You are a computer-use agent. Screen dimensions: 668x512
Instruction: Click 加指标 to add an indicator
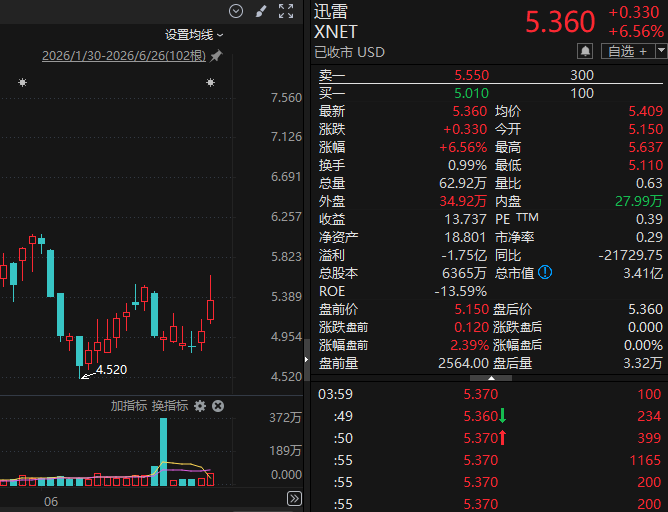[129, 406]
